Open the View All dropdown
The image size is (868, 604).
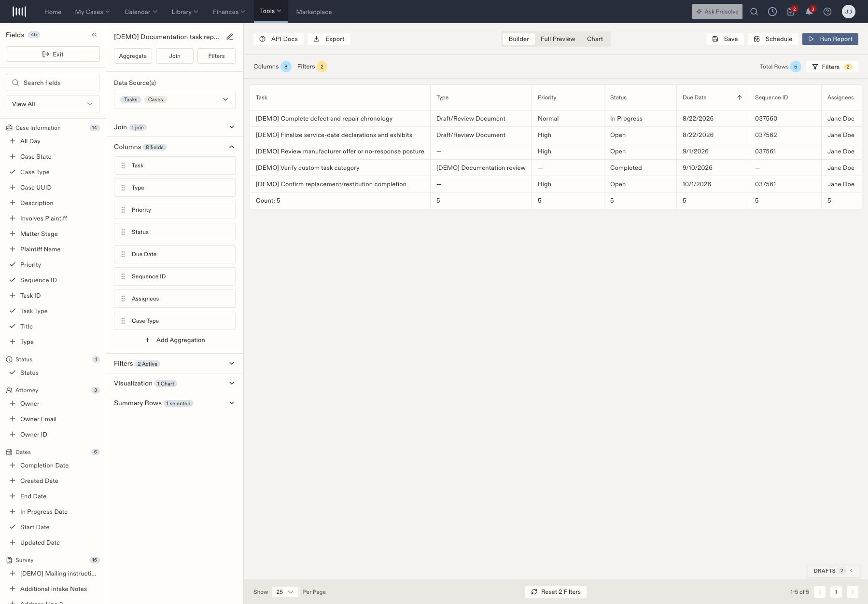(x=53, y=104)
